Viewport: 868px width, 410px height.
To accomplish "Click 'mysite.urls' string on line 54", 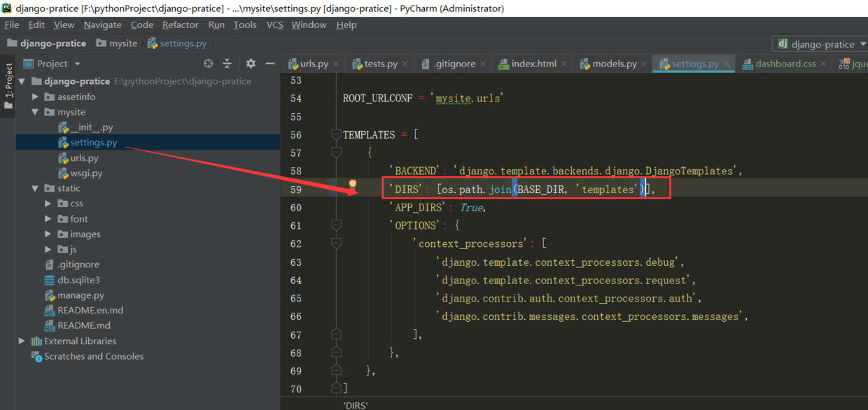I will (x=467, y=99).
